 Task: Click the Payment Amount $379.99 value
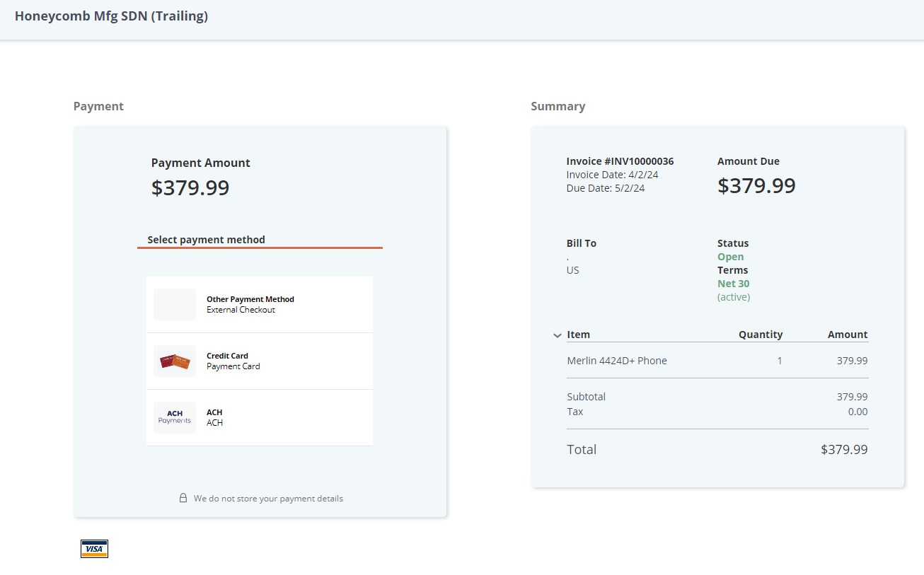(x=190, y=187)
